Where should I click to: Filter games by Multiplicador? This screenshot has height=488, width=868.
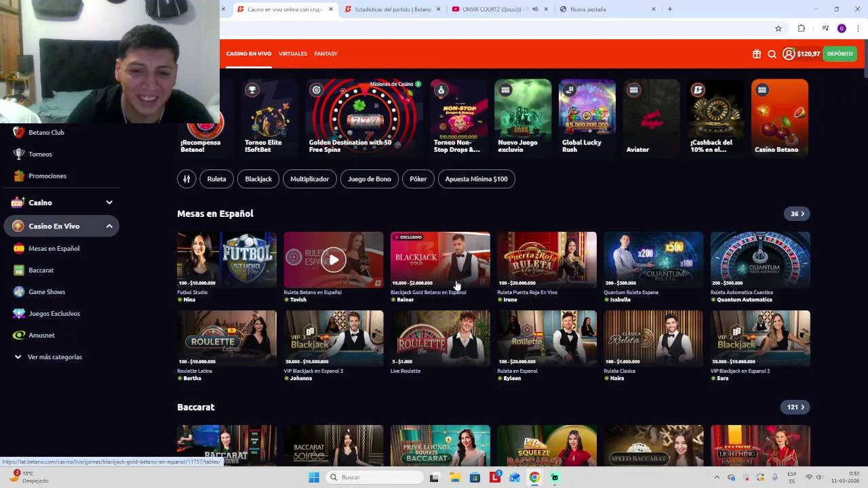click(x=309, y=179)
